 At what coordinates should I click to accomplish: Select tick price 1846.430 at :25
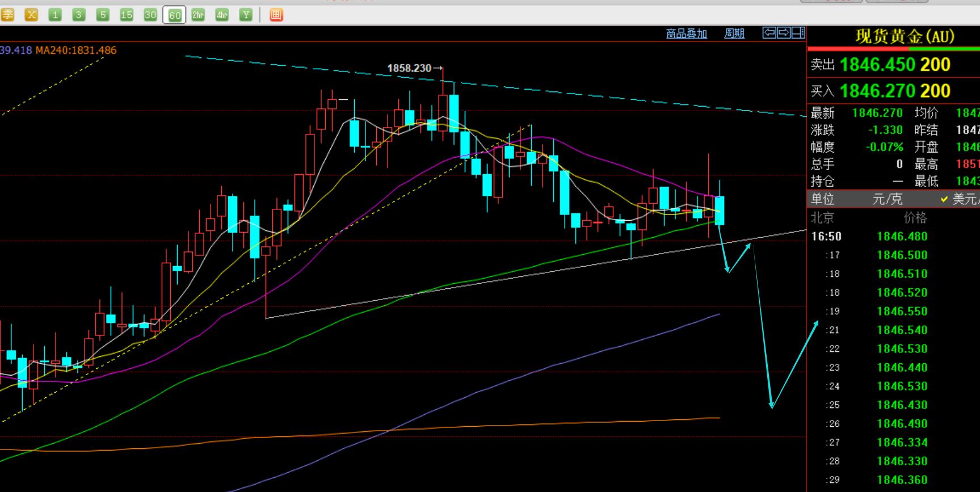[x=902, y=405]
